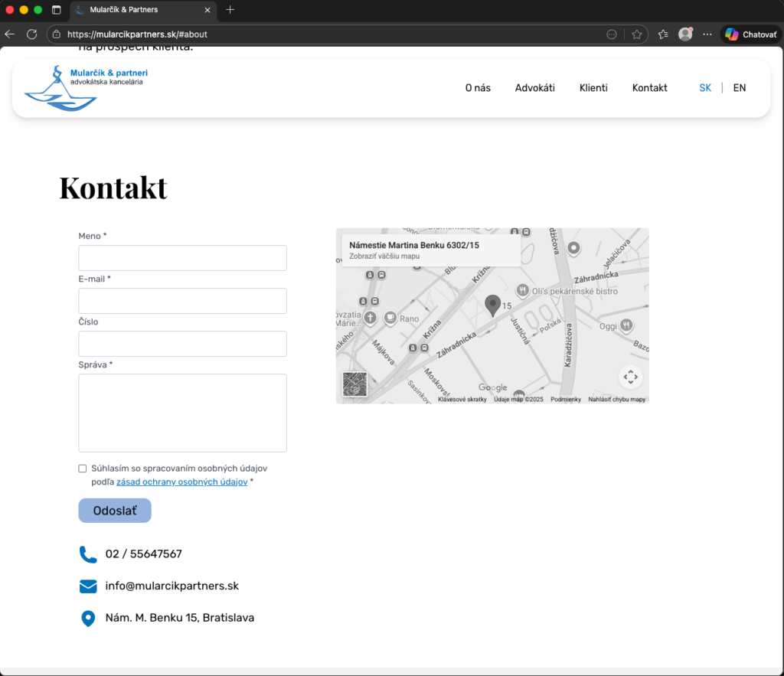784x676 pixels.
Task: Go back with the browser back arrow
Action: tap(10, 34)
